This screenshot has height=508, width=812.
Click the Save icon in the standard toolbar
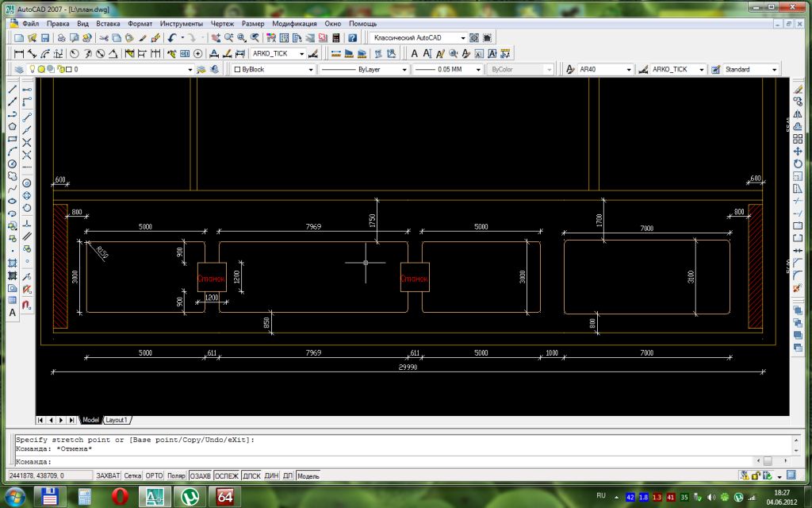(x=45, y=38)
